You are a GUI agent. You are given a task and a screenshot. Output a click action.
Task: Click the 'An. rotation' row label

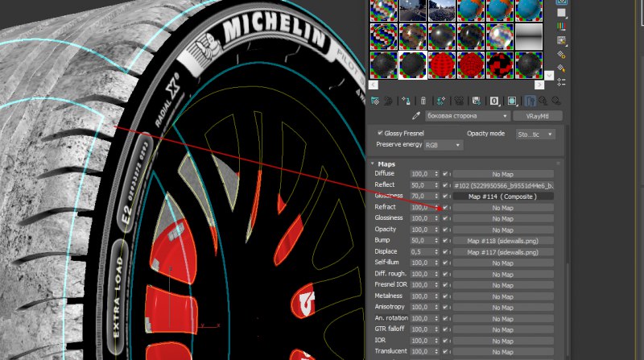tap(391, 318)
